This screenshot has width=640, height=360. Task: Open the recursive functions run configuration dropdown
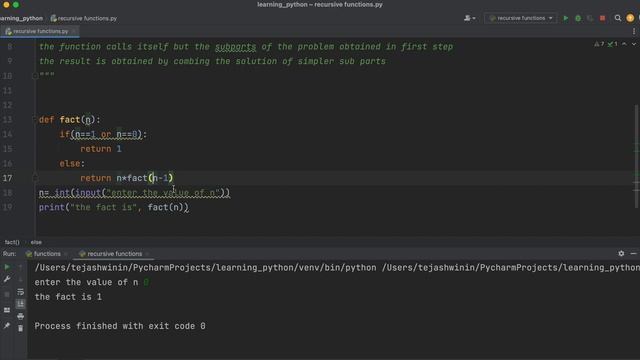[x=520, y=18]
